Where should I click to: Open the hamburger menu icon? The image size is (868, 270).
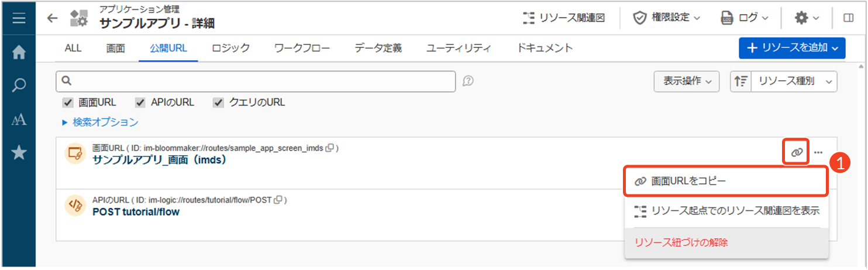[x=19, y=18]
